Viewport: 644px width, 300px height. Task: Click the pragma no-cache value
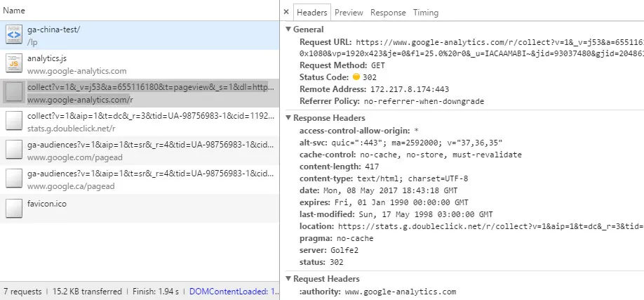click(355, 238)
